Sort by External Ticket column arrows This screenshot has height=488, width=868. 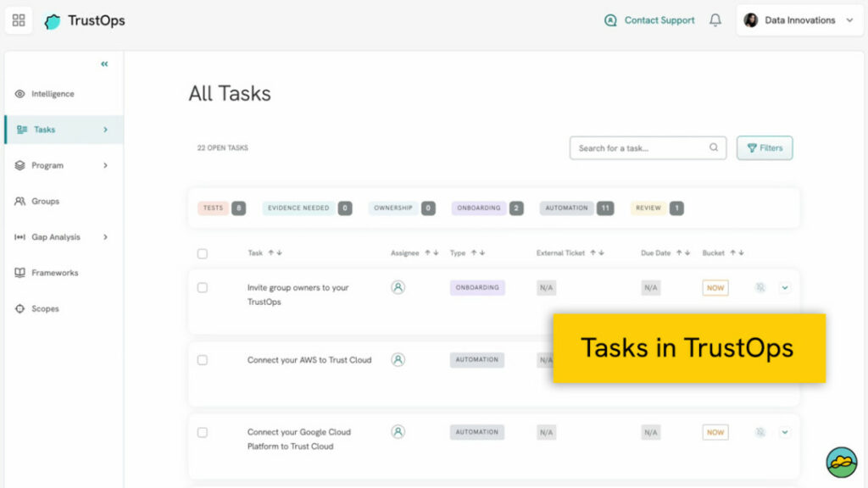point(597,252)
